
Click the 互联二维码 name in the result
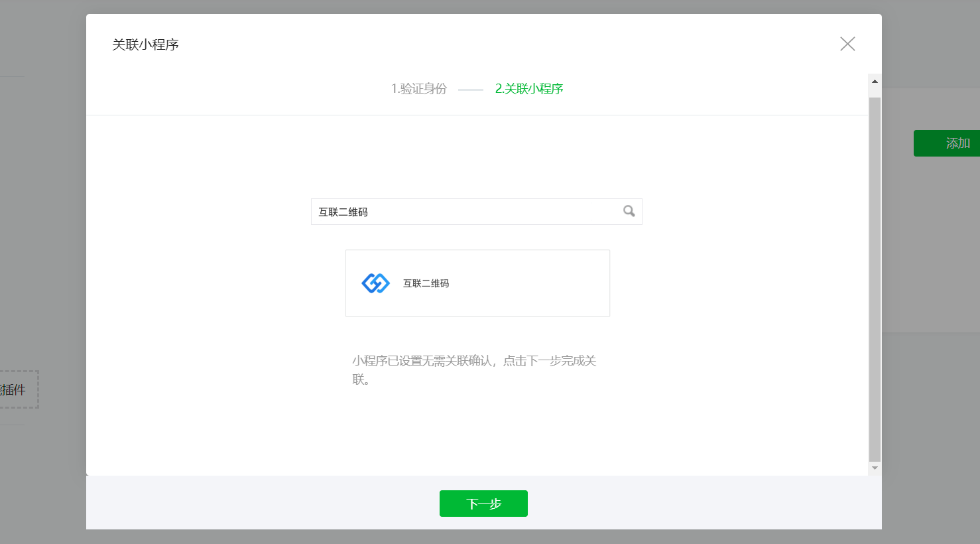tap(426, 283)
